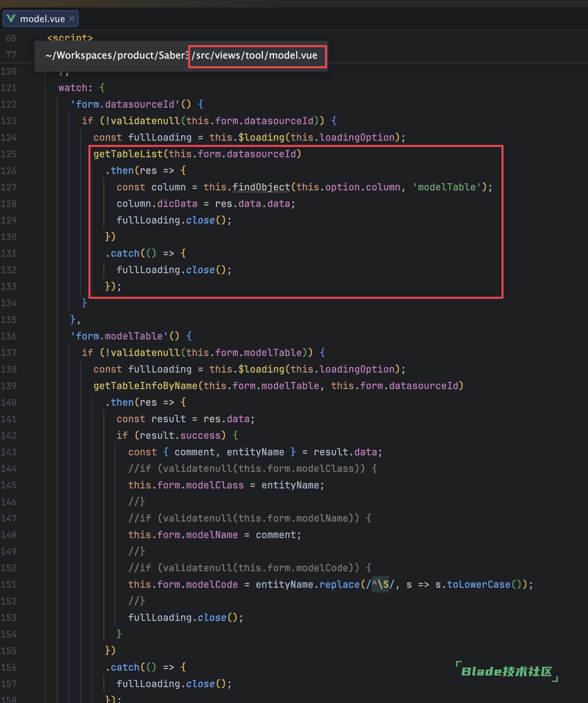Click the sticky <script> tag on line 60
The image size is (588, 703).
pos(70,38)
